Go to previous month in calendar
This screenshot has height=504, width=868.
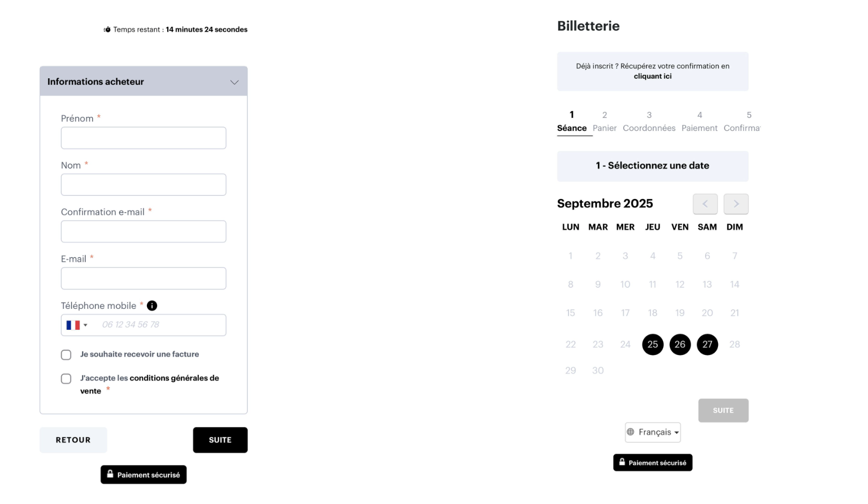[x=705, y=204]
